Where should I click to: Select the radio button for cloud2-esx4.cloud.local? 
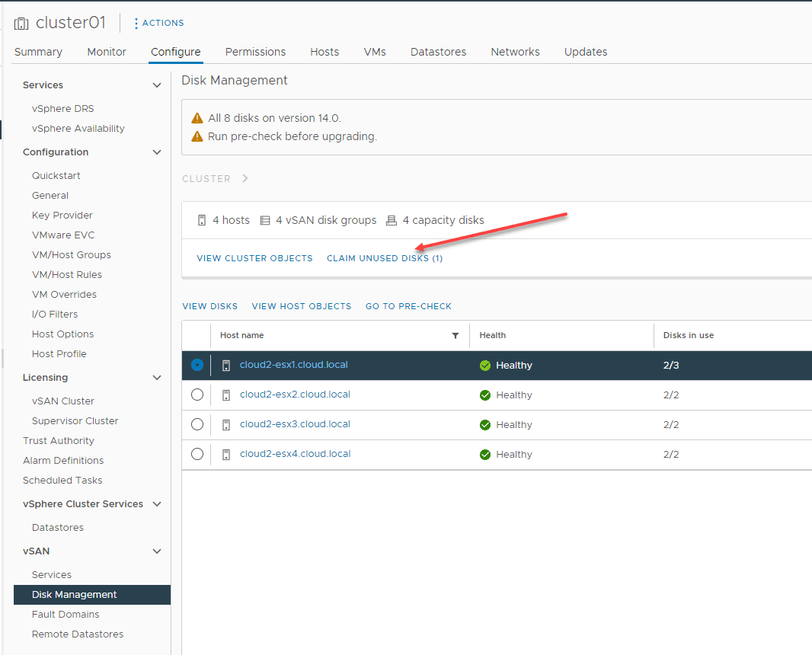pyautogui.click(x=197, y=454)
